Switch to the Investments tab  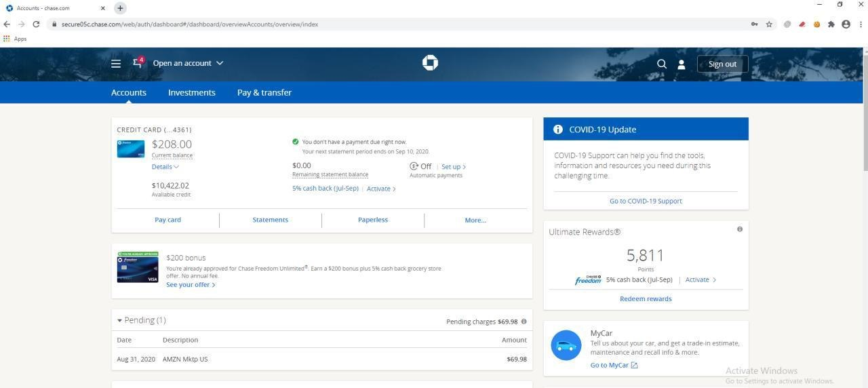pyautogui.click(x=192, y=92)
